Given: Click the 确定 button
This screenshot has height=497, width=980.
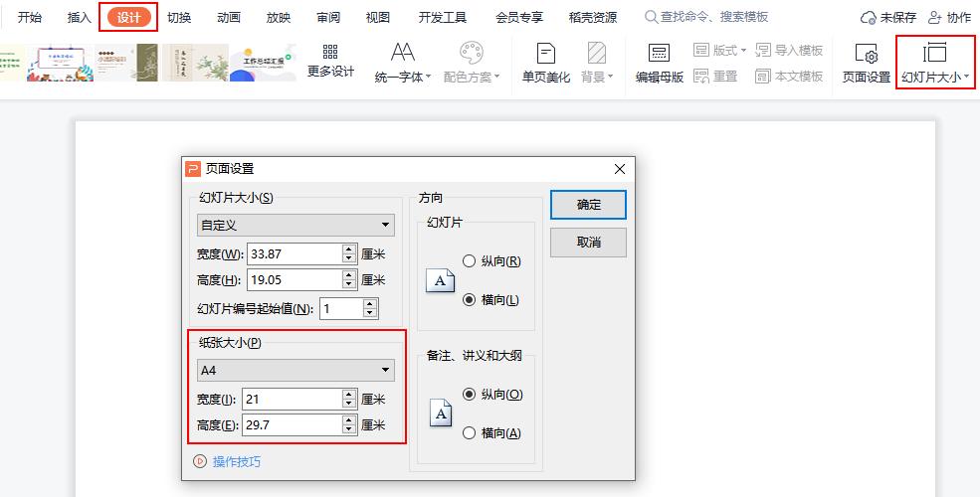Looking at the screenshot, I should coord(588,205).
